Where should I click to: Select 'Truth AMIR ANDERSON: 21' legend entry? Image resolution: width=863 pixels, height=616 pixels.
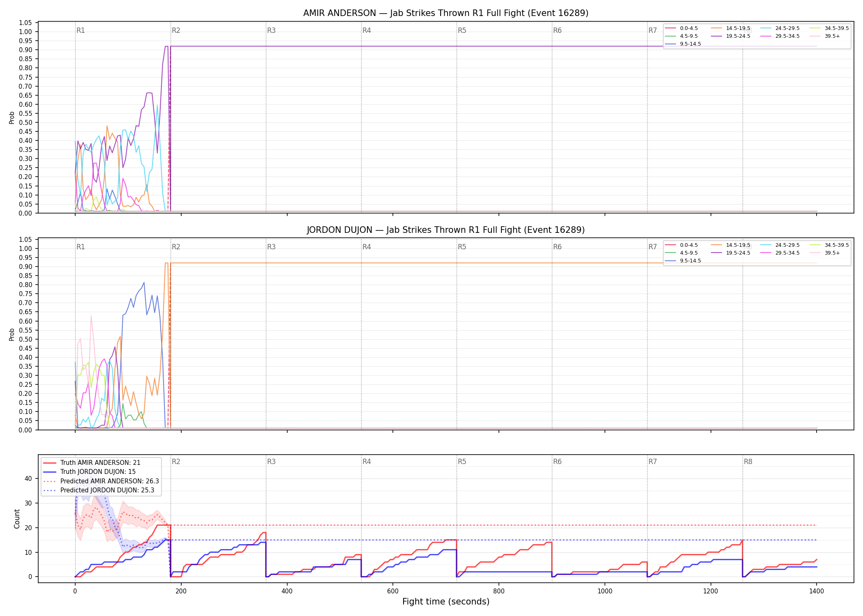pyautogui.click(x=100, y=463)
